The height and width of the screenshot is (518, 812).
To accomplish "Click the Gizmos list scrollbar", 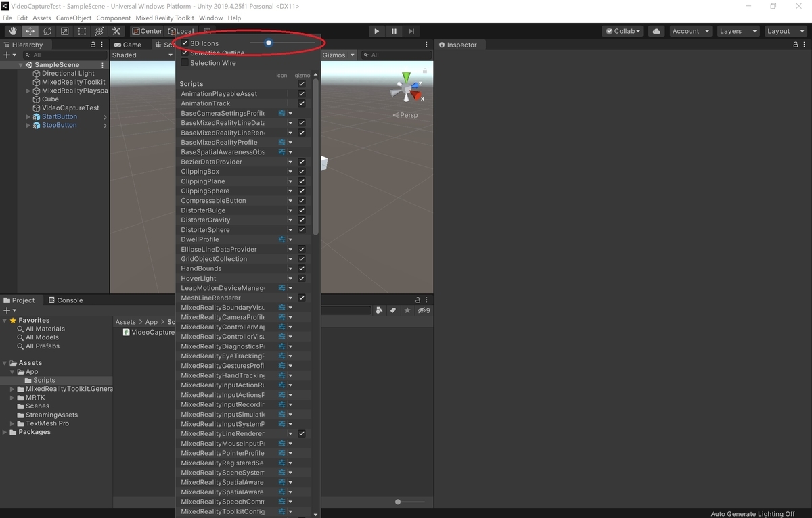I will (x=315, y=158).
